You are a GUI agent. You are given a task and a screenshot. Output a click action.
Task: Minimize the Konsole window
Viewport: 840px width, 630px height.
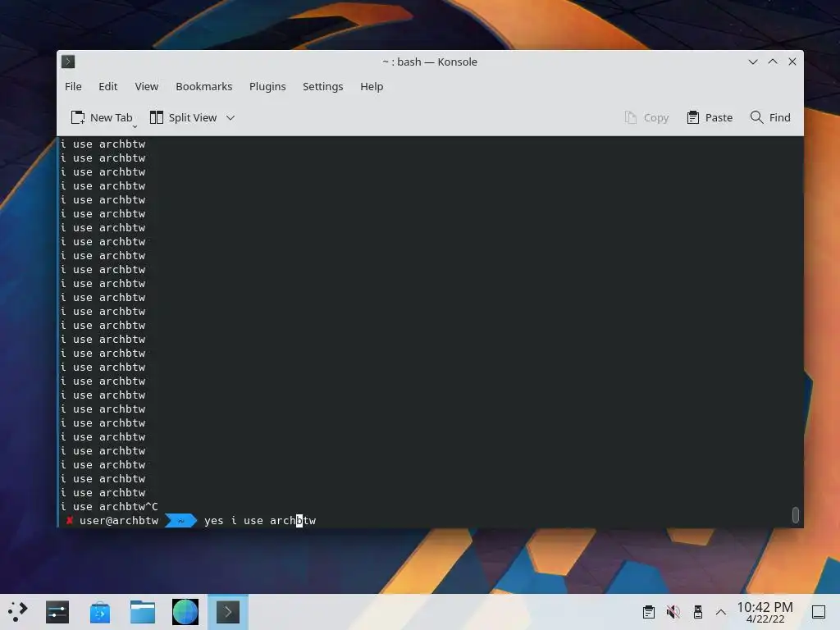point(753,62)
